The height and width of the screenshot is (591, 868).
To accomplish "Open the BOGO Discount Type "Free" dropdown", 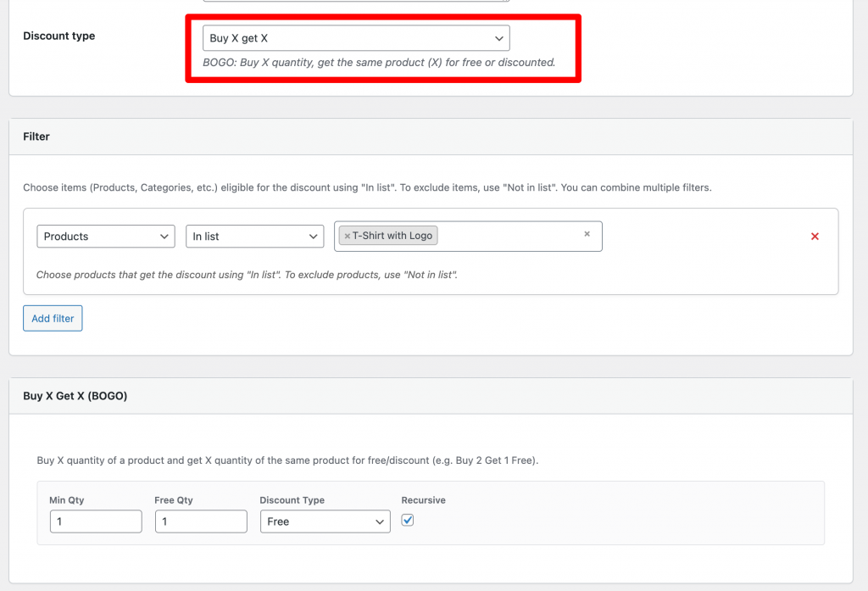I will click(x=325, y=521).
